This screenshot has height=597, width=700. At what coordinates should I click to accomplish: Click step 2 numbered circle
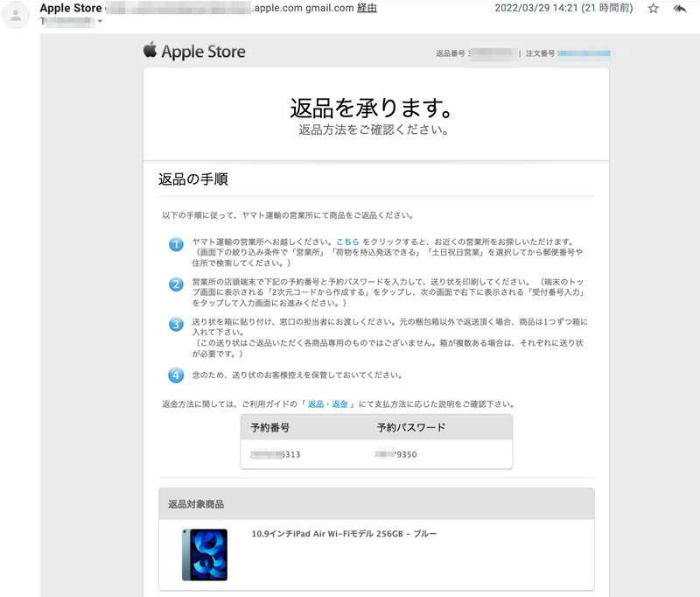click(x=176, y=284)
